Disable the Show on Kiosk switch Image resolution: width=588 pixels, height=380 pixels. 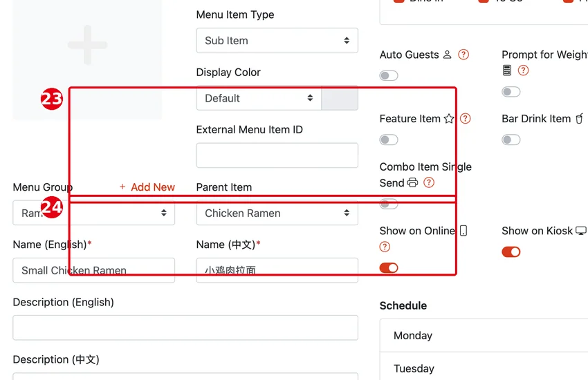tap(511, 252)
